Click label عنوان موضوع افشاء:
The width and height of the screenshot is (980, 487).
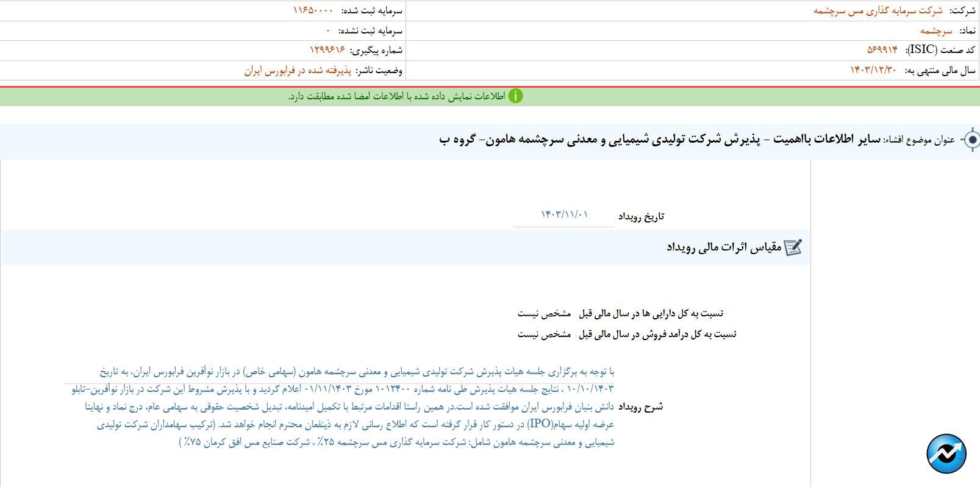tap(920, 140)
